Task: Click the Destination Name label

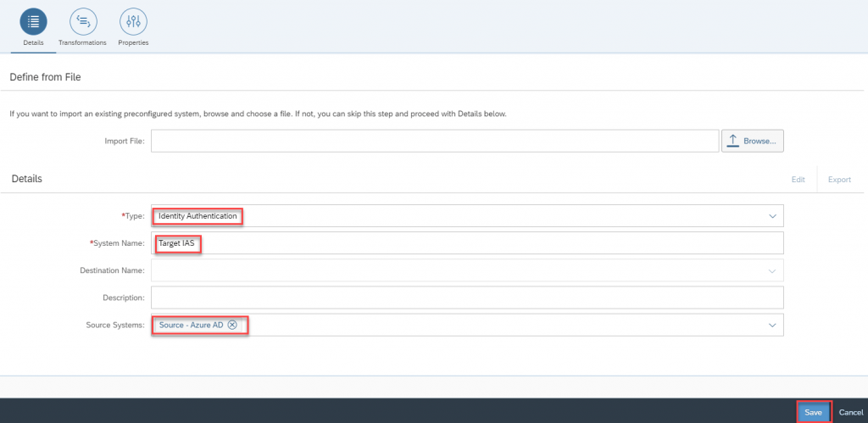Action: (x=113, y=270)
